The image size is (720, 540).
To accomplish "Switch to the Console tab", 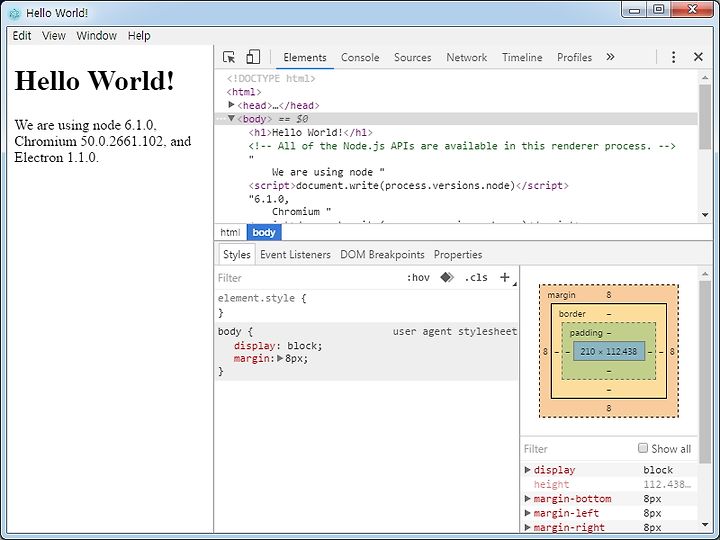I will (x=360, y=57).
